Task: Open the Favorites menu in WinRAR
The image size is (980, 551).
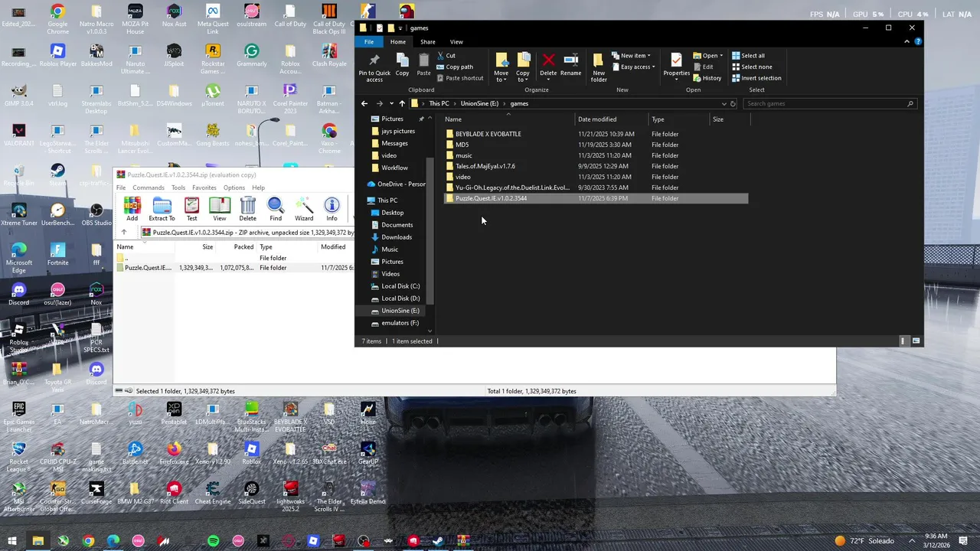Action: click(x=204, y=187)
